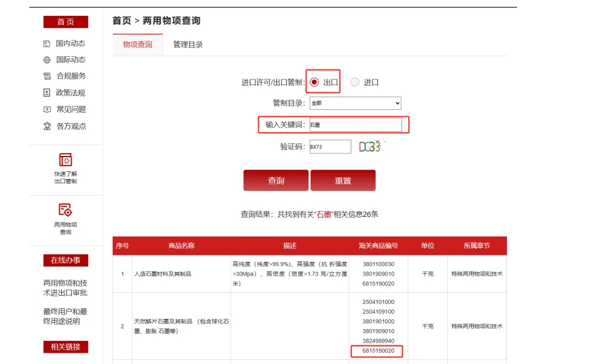This screenshot has height=364, width=609.
Task: Click the 常见问题 question icon
Action: coord(47,109)
